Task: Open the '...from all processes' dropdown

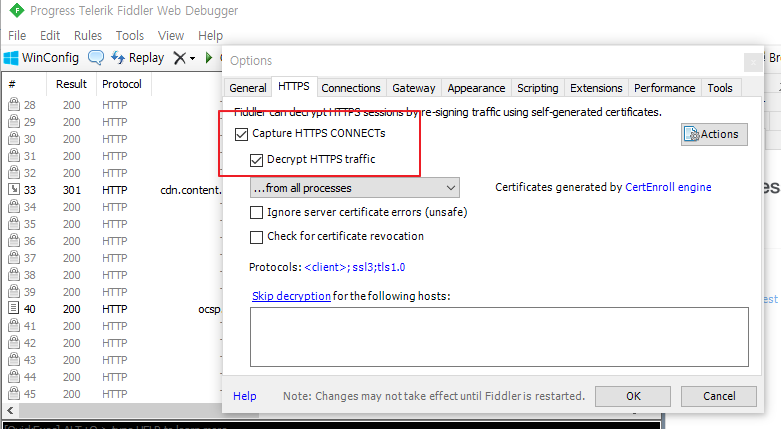Action: [x=354, y=188]
